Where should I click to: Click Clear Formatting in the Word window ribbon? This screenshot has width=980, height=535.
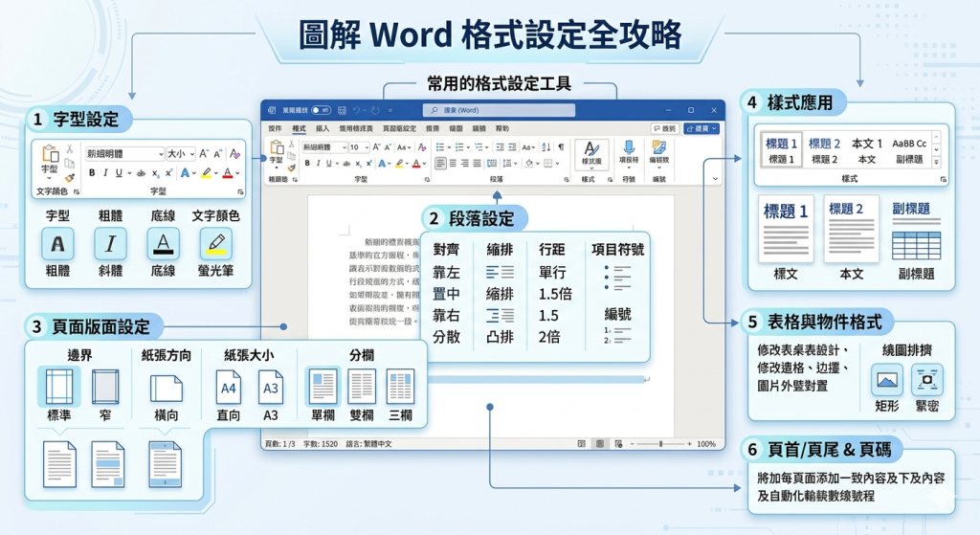[422, 147]
